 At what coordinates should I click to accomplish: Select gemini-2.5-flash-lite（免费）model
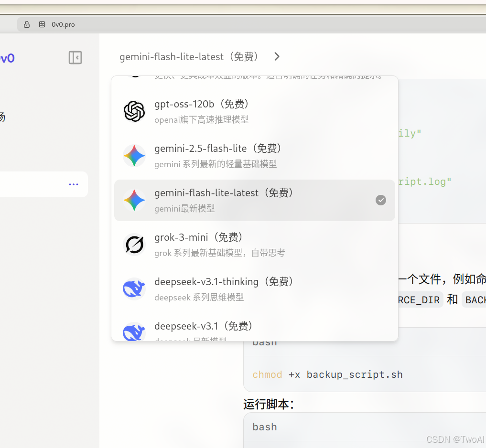pyautogui.click(x=254, y=156)
